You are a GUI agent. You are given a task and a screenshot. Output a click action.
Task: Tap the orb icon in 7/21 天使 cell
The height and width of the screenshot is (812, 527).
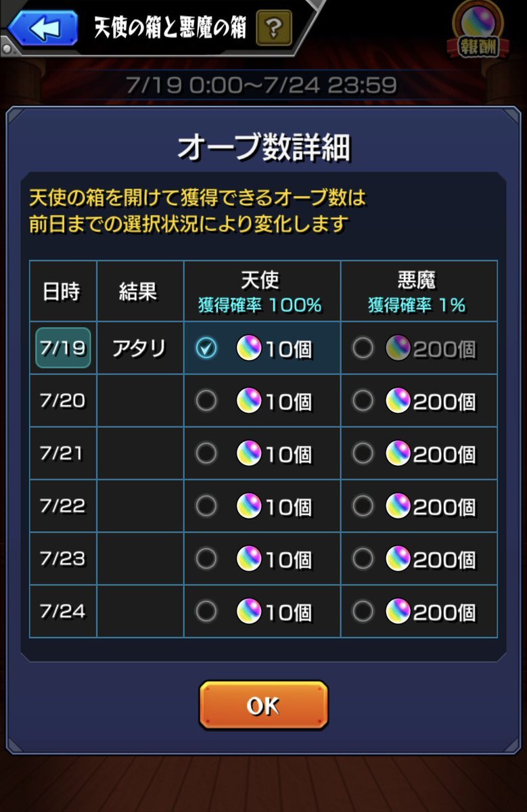tap(249, 453)
